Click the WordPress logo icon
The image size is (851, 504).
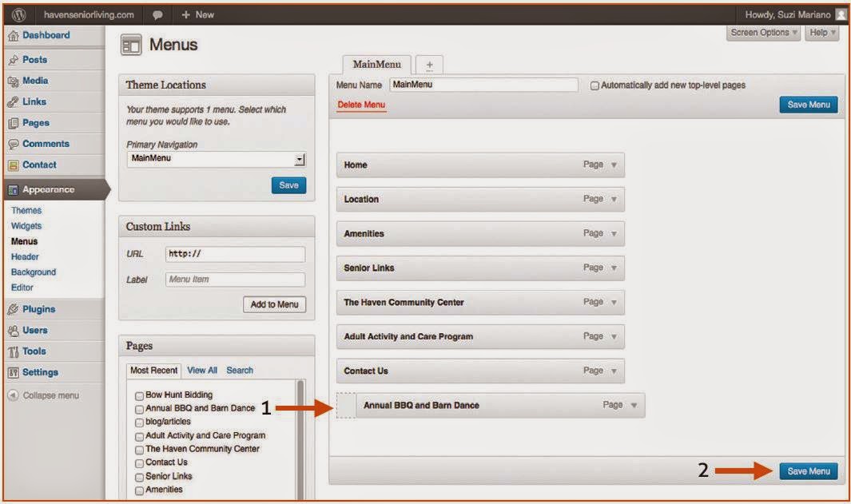(x=18, y=14)
